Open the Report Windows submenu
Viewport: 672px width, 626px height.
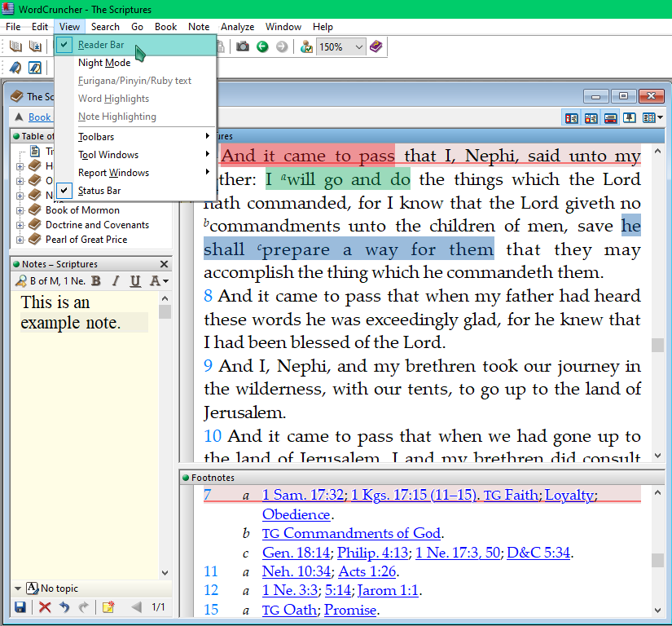coord(135,173)
